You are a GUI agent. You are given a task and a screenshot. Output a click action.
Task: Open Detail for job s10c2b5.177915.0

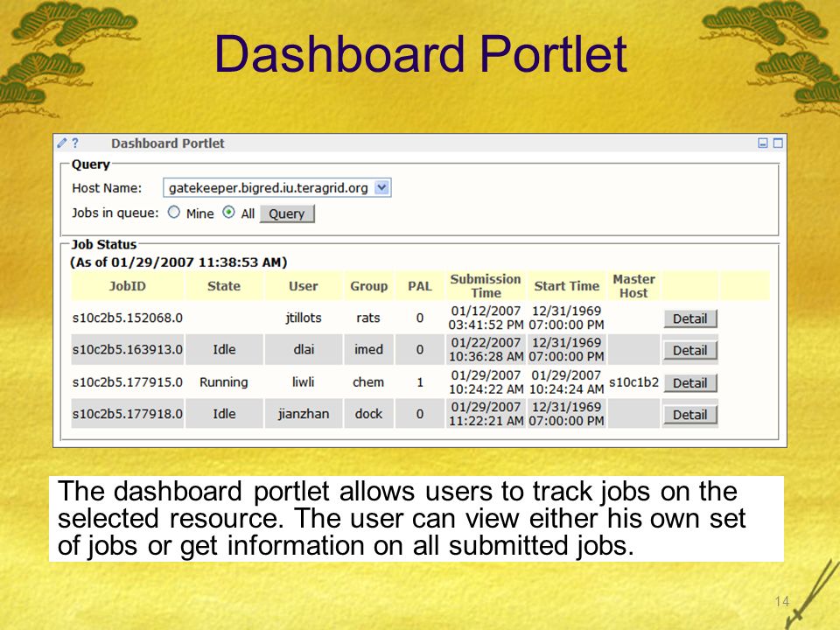[690, 383]
